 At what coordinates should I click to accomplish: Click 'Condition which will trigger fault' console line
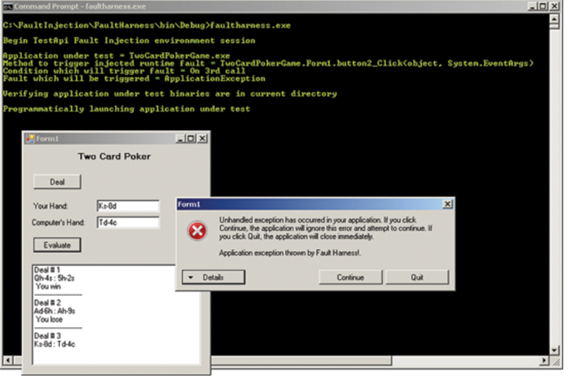click(124, 71)
